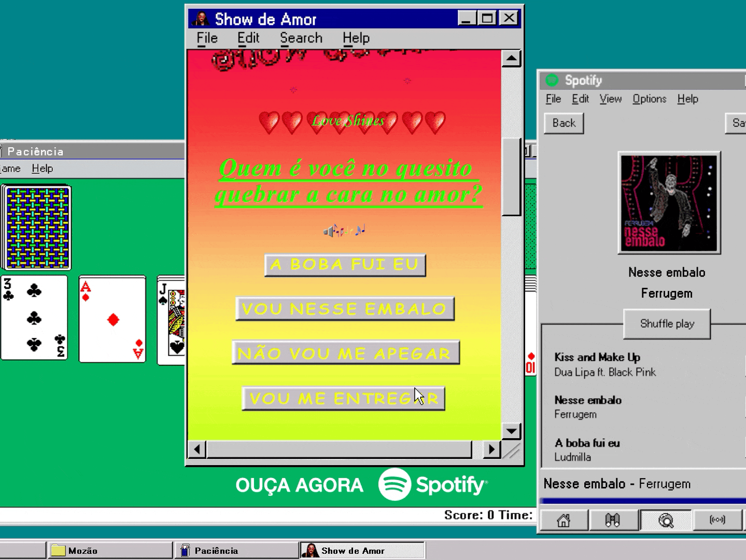746x560 pixels.
Task: Click the A BOBA FUI EU button
Action: [x=345, y=265]
